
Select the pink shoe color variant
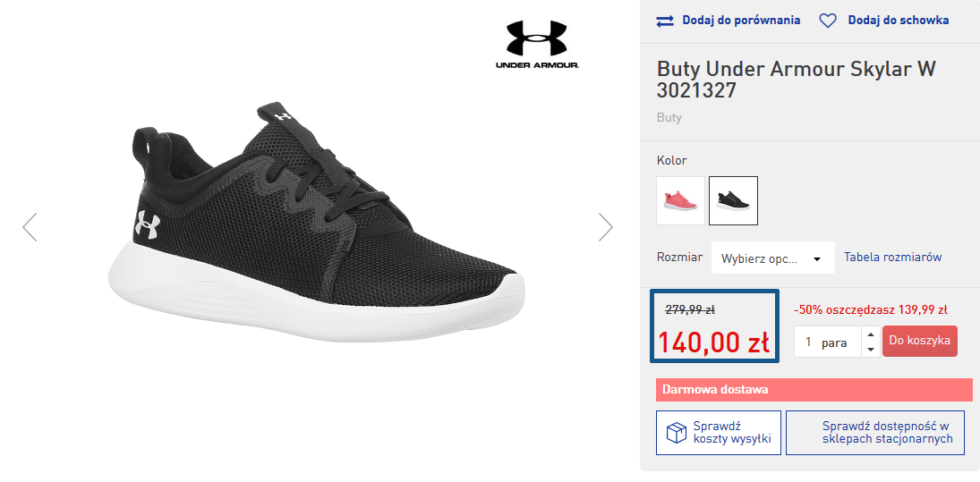680,200
